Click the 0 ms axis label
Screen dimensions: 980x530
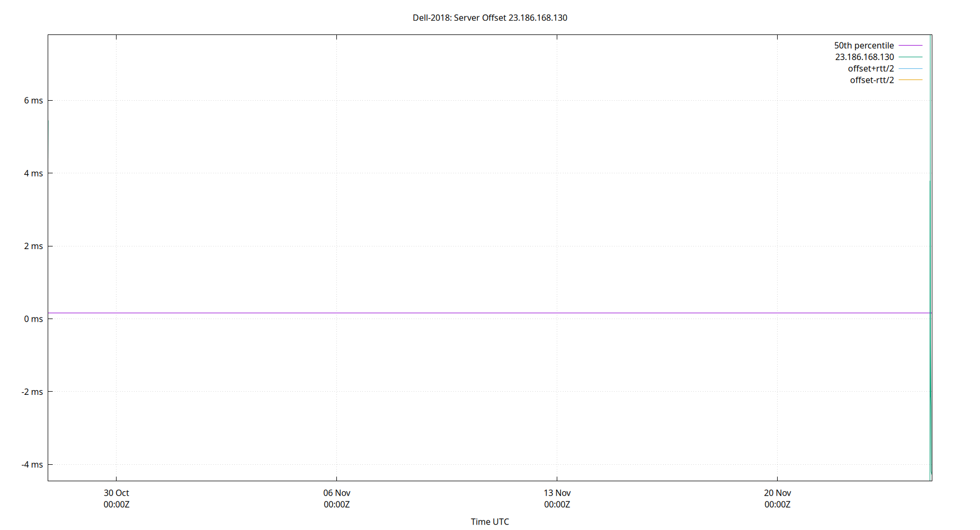click(x=33, y=319)
